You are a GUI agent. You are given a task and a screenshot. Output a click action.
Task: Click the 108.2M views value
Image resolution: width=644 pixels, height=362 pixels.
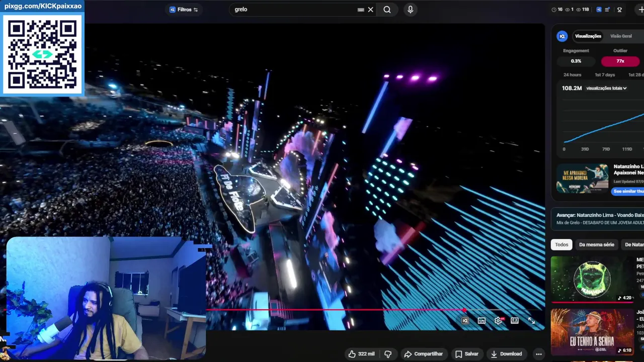click(572, 88)
